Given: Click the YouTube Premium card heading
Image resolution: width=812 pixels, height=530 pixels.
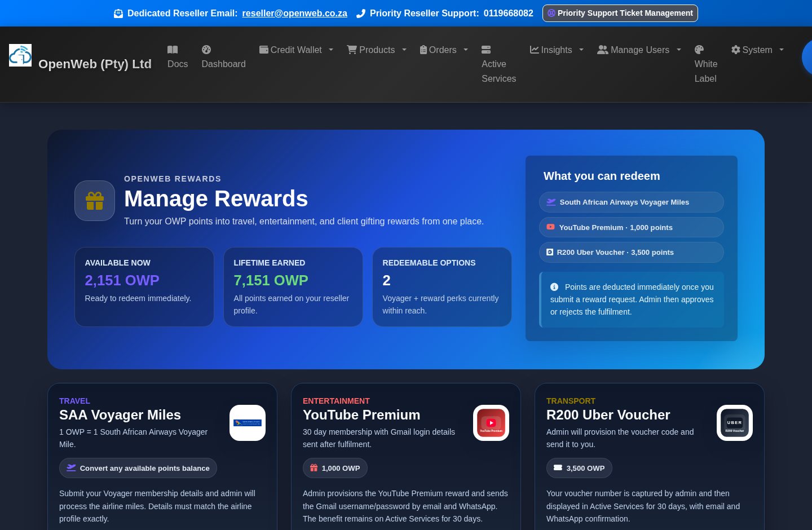Looking at the screenshot, I should pyautogui.click(x=361, y=415).
